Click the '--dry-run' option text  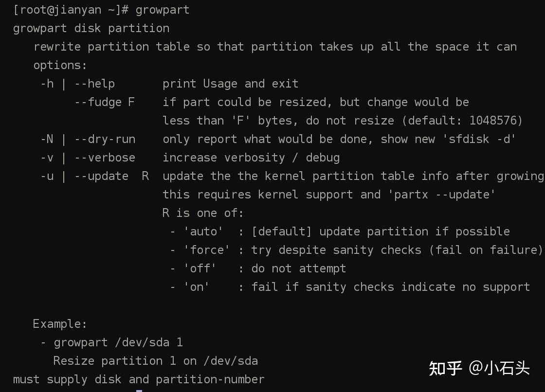click(105, 139)
